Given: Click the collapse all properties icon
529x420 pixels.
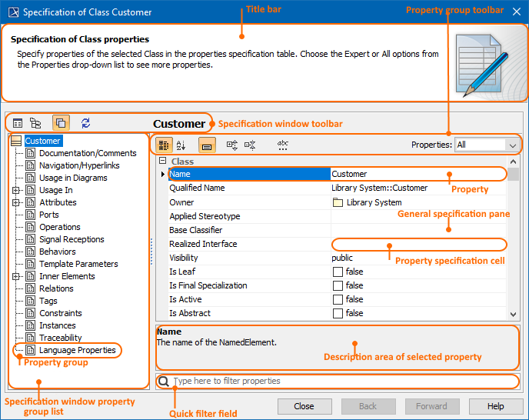Looking at the screenshot, I should click(250, 145).
